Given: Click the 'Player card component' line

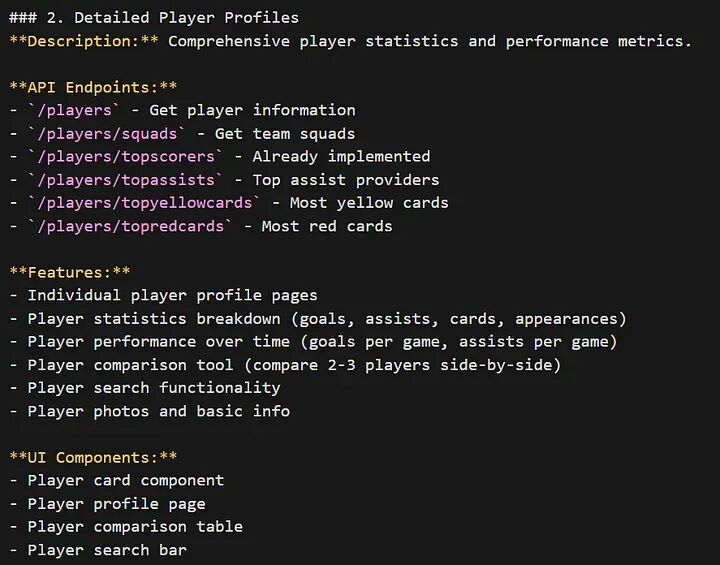Looking at the screenshot, I should pyautogui.click(x=126, y=480).
